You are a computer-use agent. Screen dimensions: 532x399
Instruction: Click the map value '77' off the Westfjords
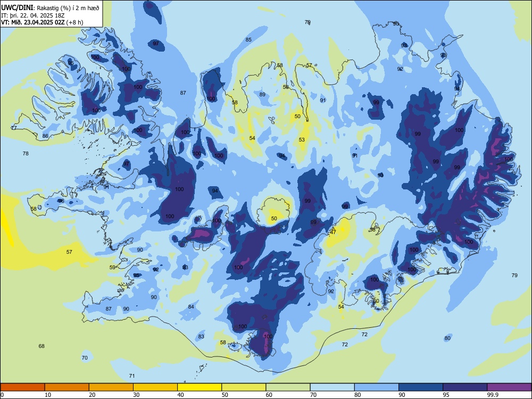coord(14,128)
